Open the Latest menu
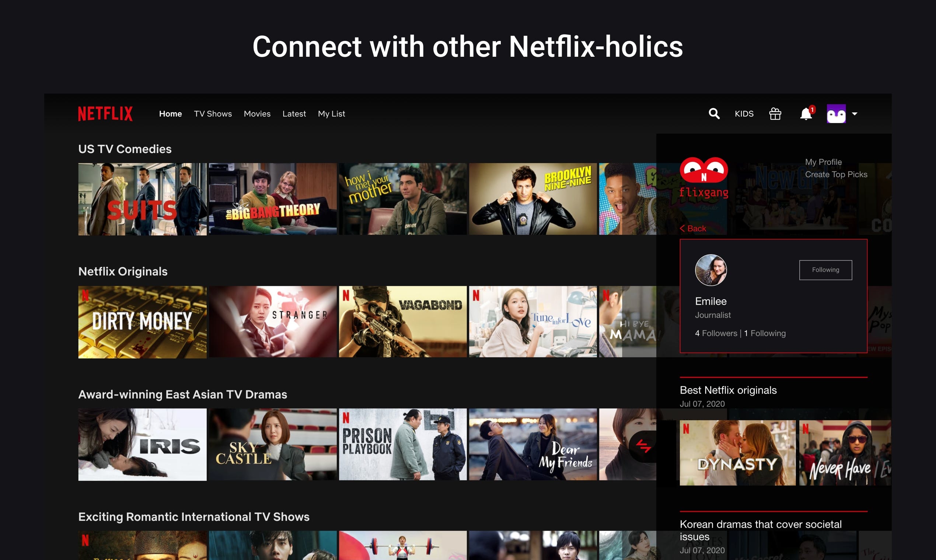The width and height of the screenshot is (936, 560). pyautogui.click(x=294, y=113)
